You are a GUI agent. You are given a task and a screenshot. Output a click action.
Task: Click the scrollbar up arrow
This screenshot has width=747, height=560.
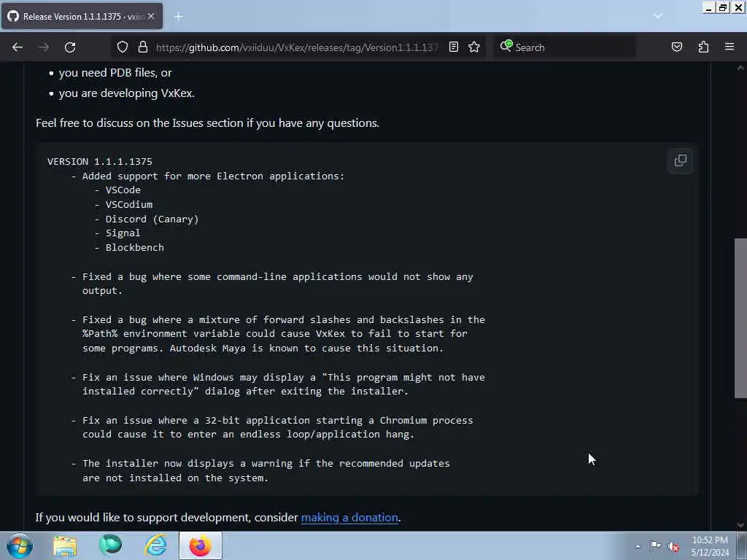point(740,68)
